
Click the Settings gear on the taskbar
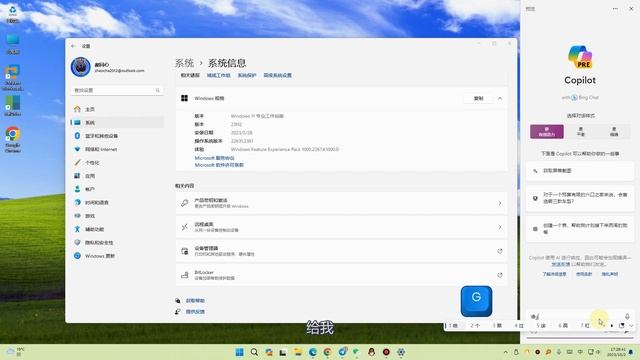[x=401, y=352]
